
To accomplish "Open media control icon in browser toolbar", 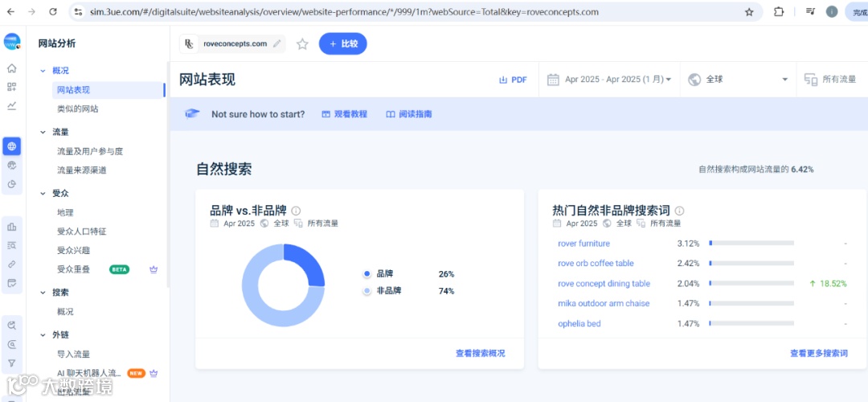I will [810, 11].
